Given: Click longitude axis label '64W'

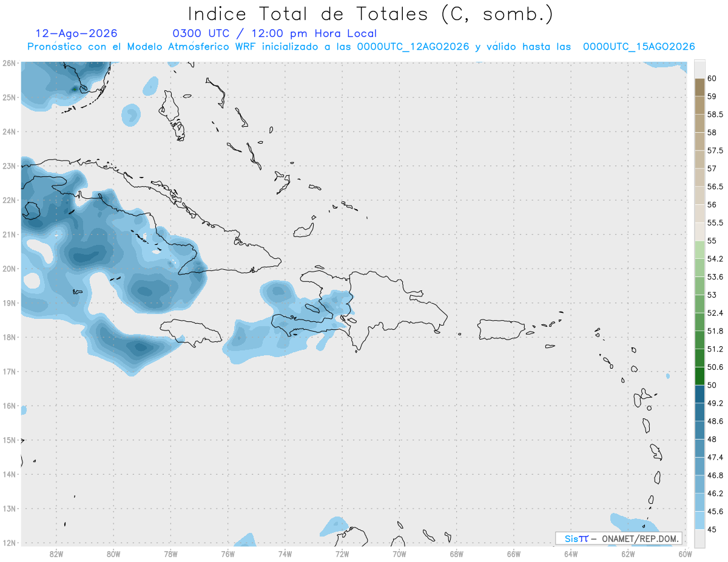Looking at the screenshot, I should pyautogui.click(x=571, y=554).
